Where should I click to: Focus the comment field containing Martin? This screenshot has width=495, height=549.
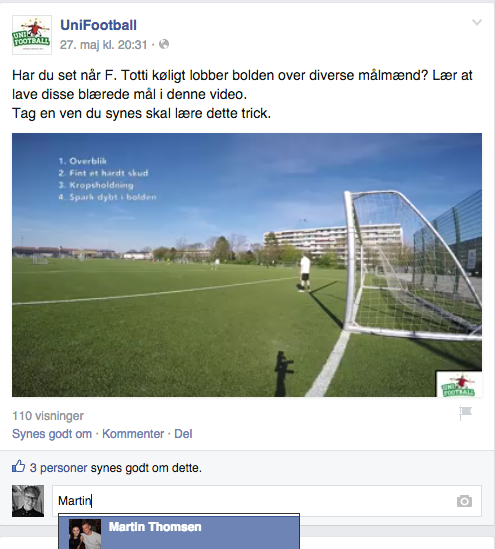point(267,501)
